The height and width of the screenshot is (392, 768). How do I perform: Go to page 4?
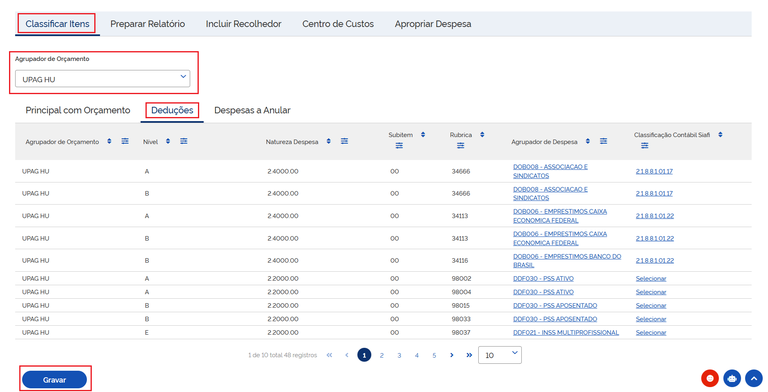(417, 355)
